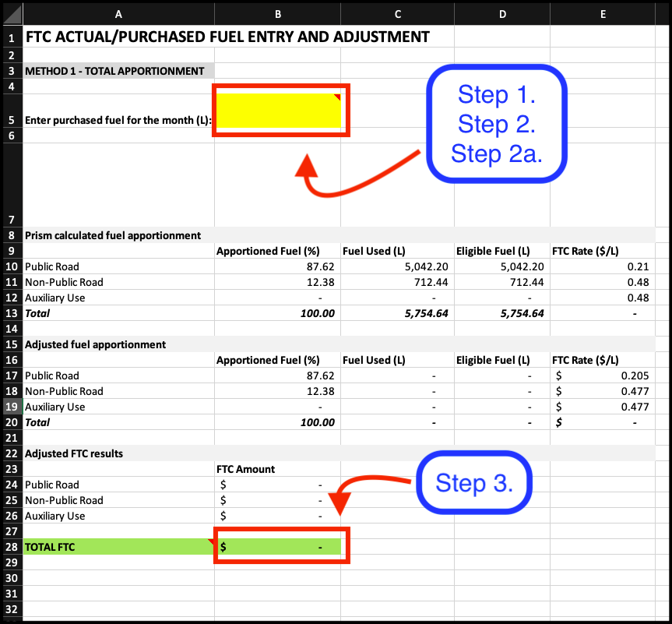Select column E header
The image size is (672, 624).
603,13
